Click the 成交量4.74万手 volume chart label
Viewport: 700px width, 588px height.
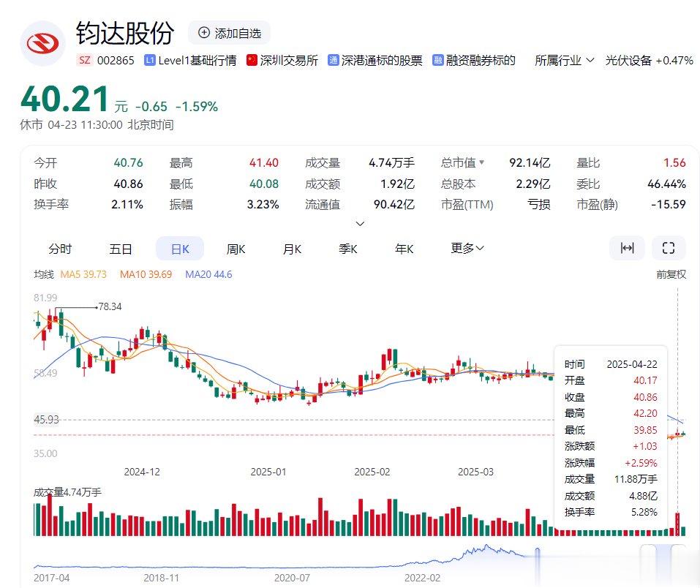(x=67, y=492)
